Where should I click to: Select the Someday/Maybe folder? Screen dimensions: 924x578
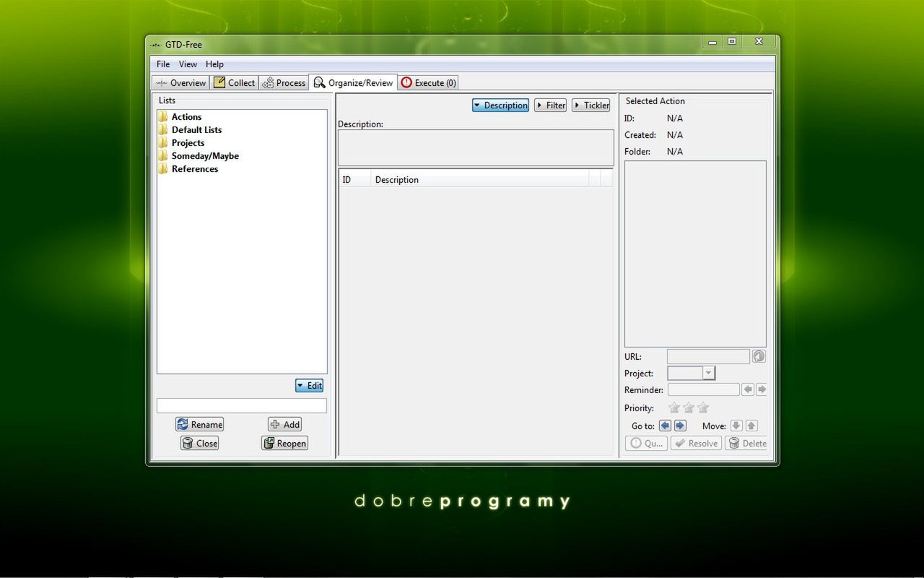click(205, 156)
